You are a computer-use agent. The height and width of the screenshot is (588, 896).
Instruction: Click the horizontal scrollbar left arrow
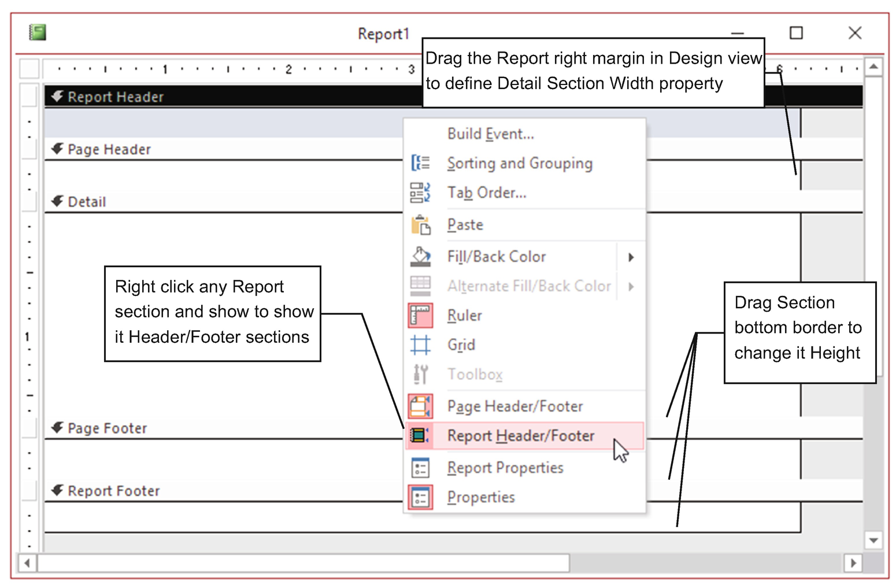[27, 563]
